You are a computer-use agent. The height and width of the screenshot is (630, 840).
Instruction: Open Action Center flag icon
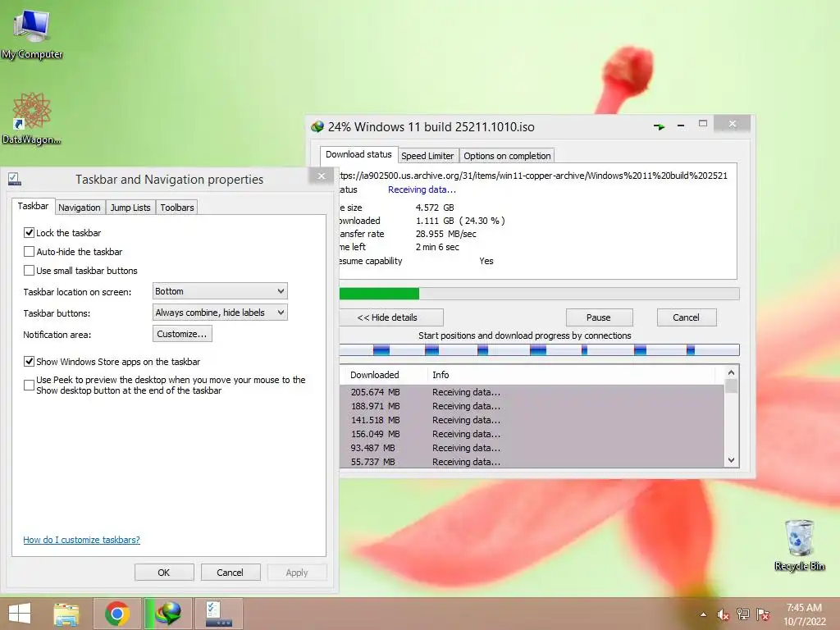coord(763,614)
